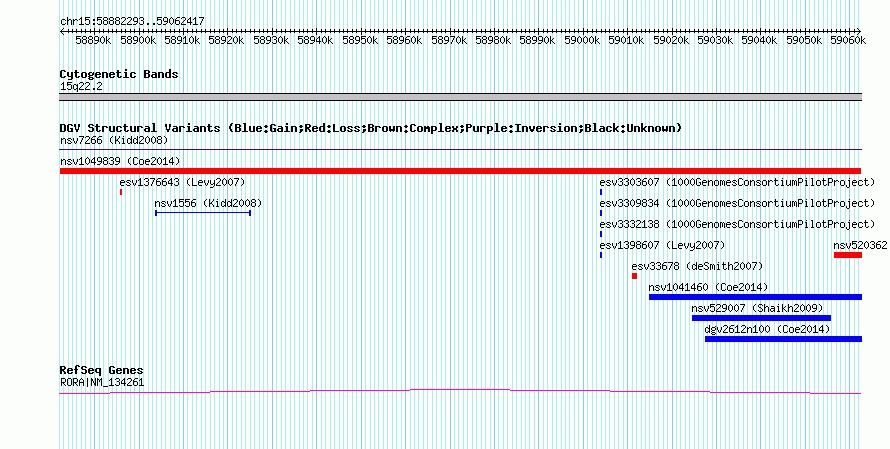Select the red bar under nsv520362
Screen dimensions: 890x449
tap(848, 255)
